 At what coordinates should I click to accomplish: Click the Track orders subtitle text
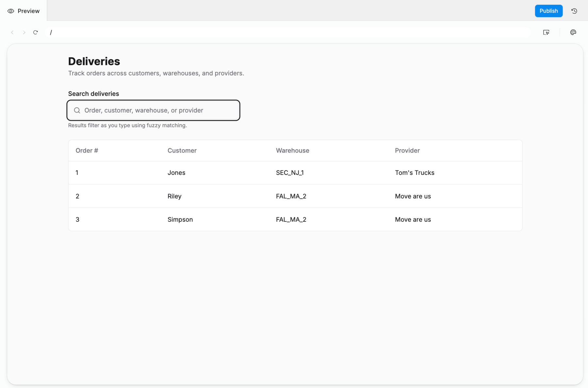point(156,73)
